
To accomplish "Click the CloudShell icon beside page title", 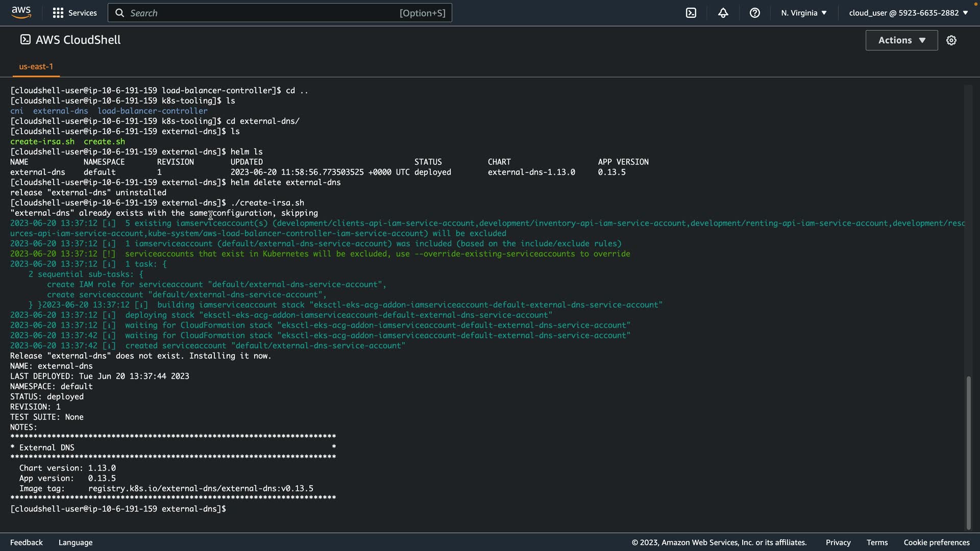I will (x=25, y=40).
